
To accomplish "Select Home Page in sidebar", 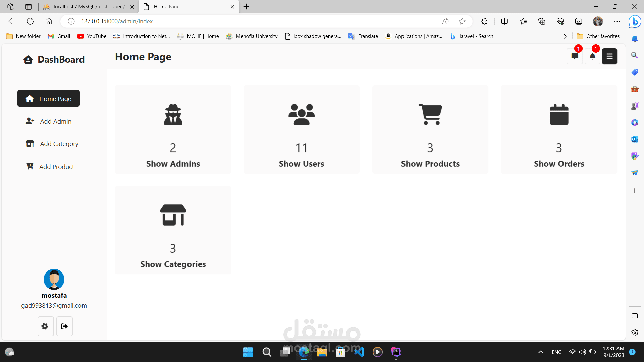I will 49,99.
